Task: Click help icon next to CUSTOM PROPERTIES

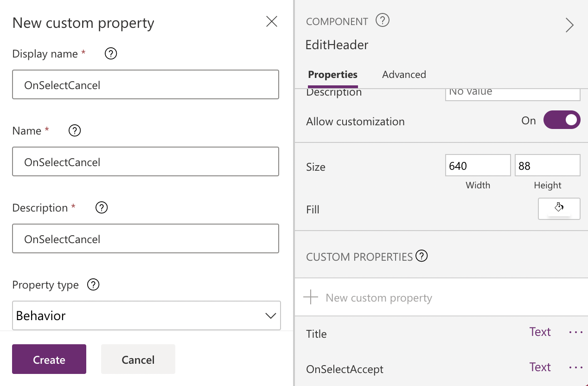Action: pyautogui.click(x=422, y=256)
